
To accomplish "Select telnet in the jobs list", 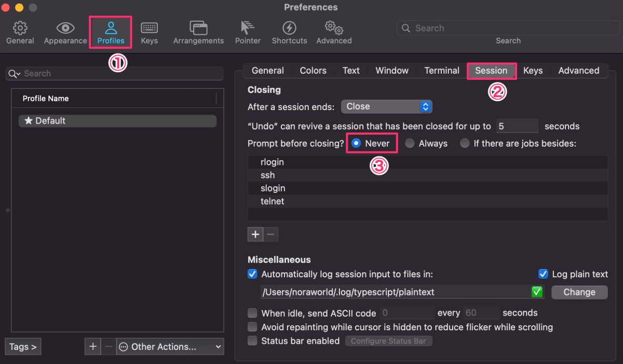I will click(428, 201).
